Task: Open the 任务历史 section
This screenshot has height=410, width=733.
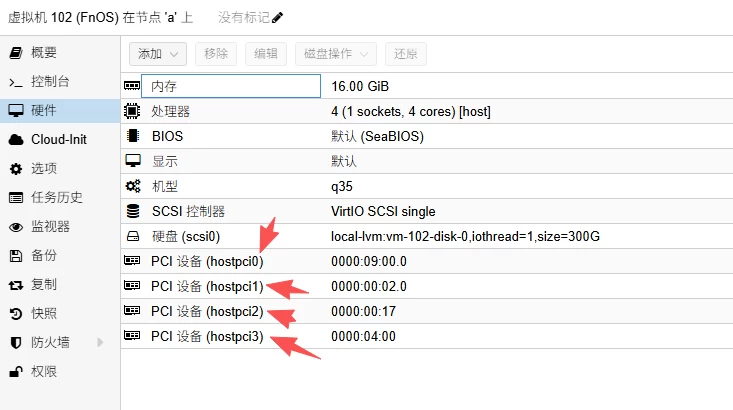Action: (x=56, y=197)
